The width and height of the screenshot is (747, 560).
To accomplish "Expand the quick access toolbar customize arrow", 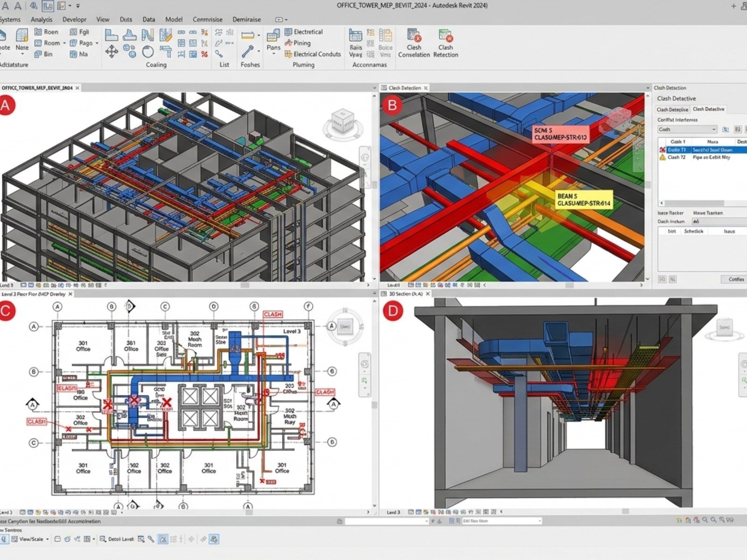I will point(78,6).
